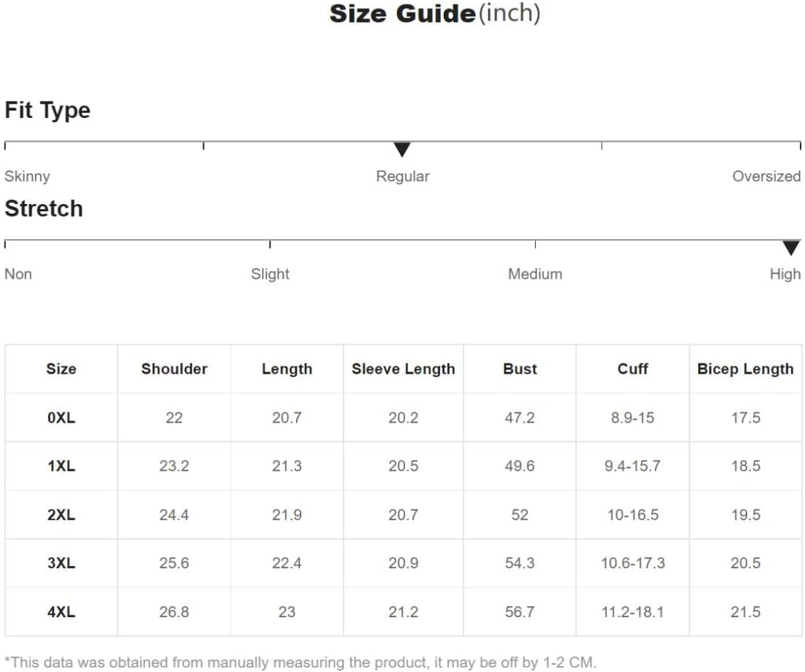Screen dimensions: 805x672
Task: Select the Sleeve Length column header
Action: [403, 369]
